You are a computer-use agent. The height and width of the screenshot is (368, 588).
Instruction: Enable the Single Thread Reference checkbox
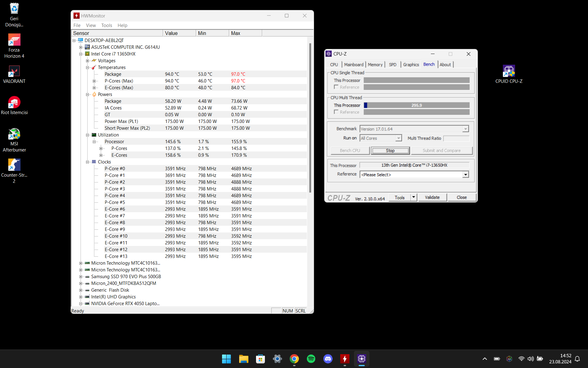click(x=336, y=87)
